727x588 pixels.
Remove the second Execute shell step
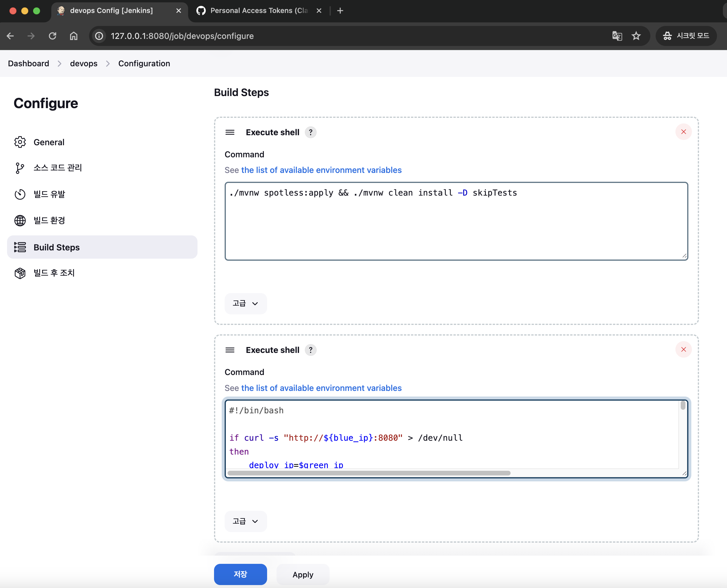[x=683, y=350]
